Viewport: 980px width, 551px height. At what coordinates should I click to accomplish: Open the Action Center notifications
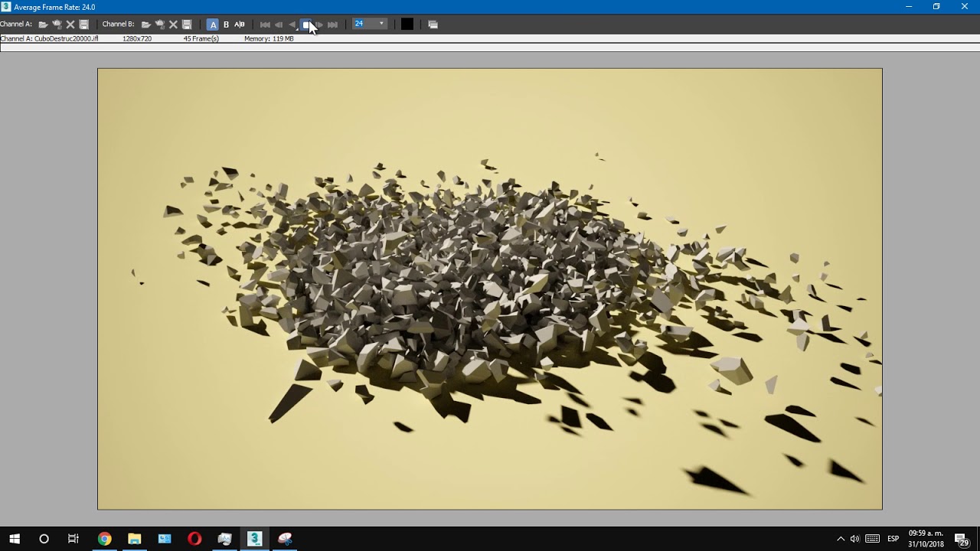click(962, 539)
